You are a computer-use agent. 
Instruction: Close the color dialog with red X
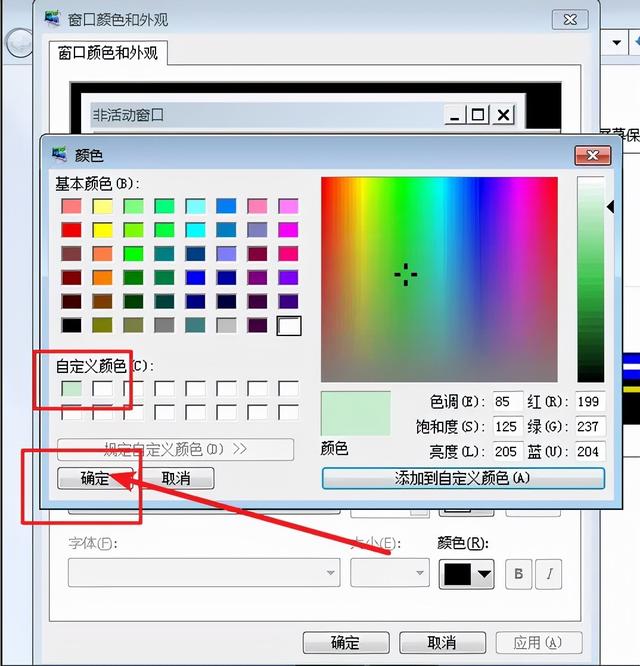pyautogui.click(x=593, y=155)
